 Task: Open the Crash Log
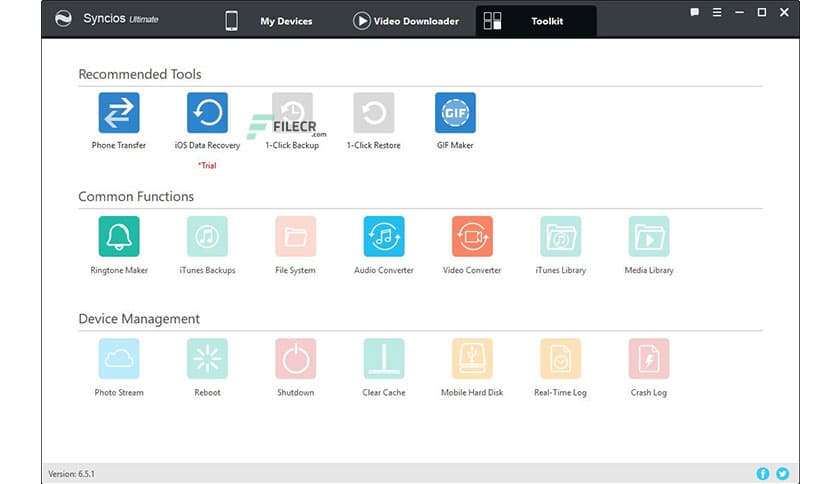(649, 358)
